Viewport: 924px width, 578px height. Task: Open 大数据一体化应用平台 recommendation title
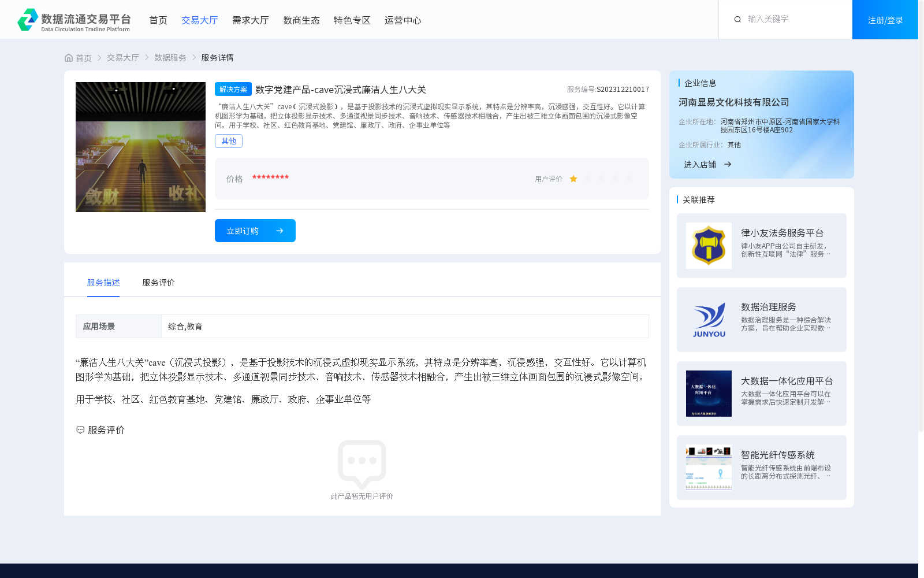click(787, 381)
